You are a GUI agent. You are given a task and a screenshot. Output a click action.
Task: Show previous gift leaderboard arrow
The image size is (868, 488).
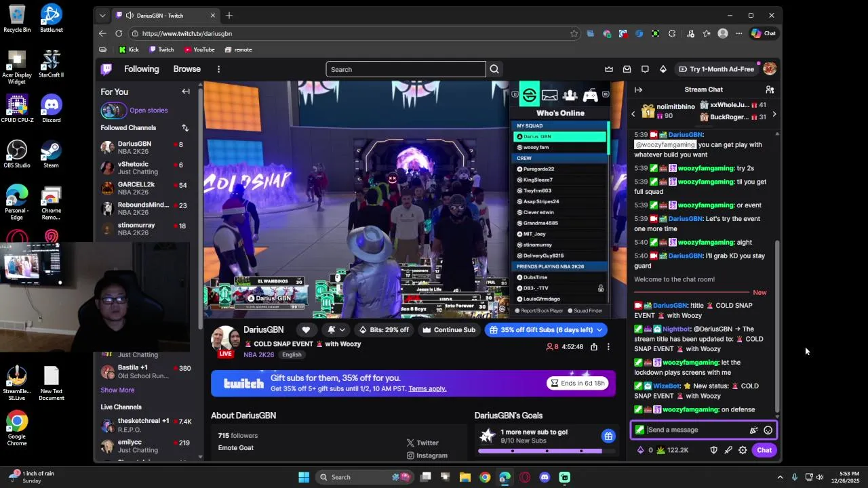633,114
